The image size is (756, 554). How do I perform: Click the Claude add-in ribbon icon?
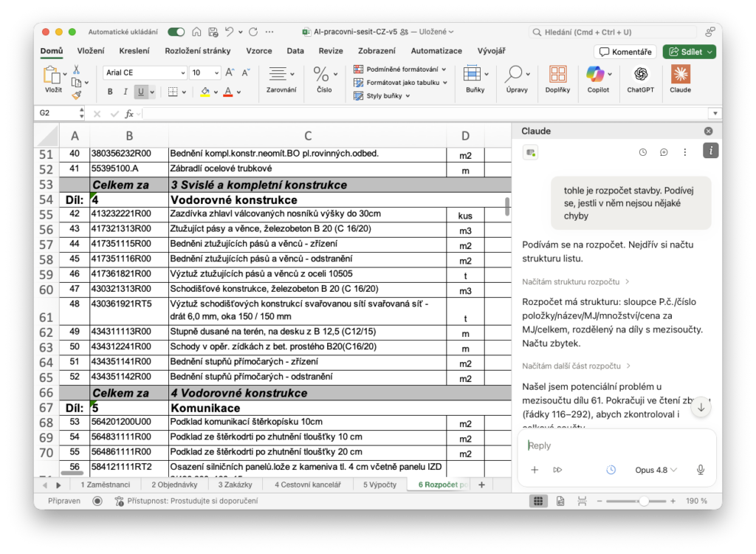coord(680,75)
